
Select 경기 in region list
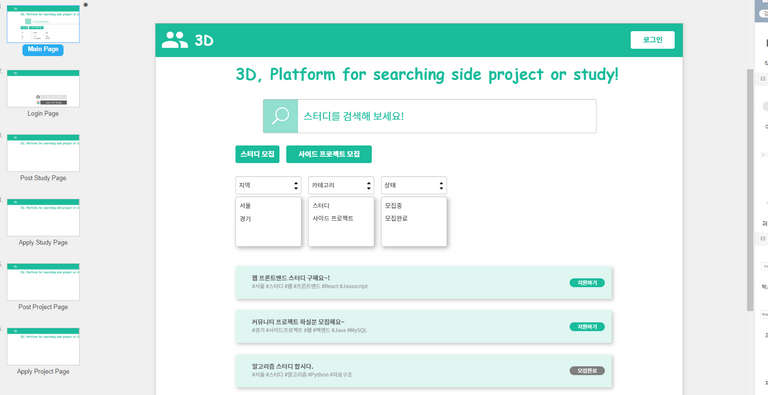[245, 219]
